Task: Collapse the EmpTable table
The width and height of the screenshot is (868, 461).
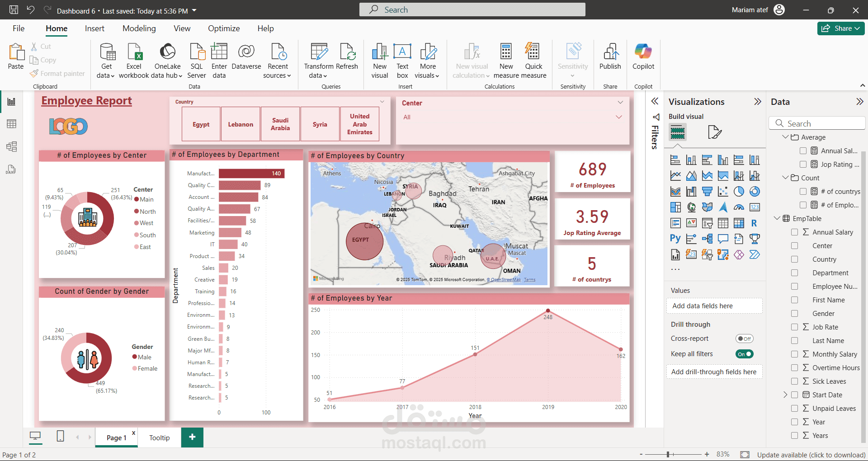Action: tap(777, 218)
